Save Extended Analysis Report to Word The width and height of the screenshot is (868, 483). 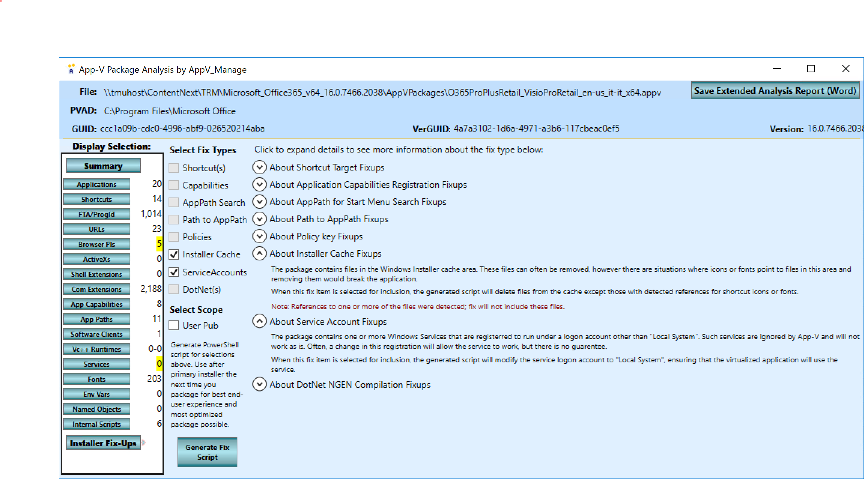(x=775, y=91)
